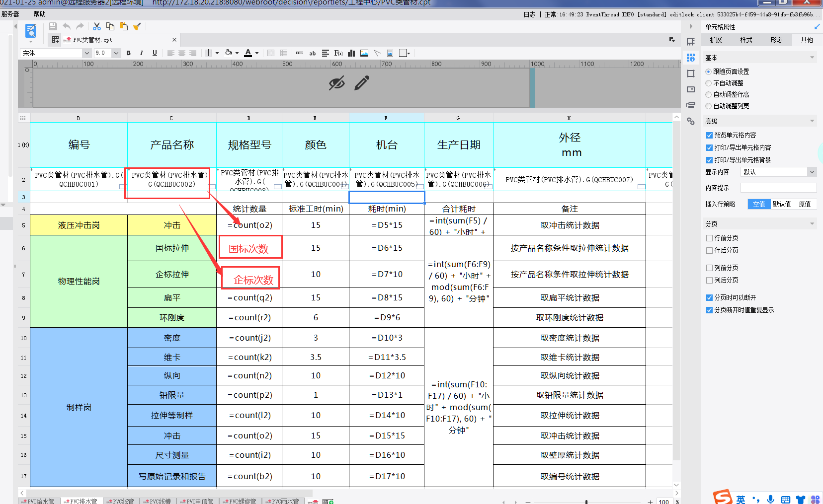Select 跟随页面设置 radio option
Screen dimensions: 823x504
coord(708,72)
